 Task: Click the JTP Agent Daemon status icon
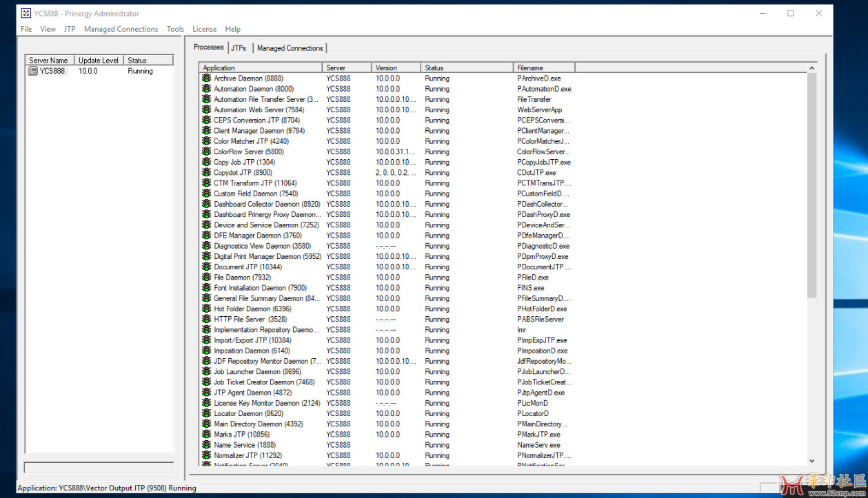click(x=206, y=393)
